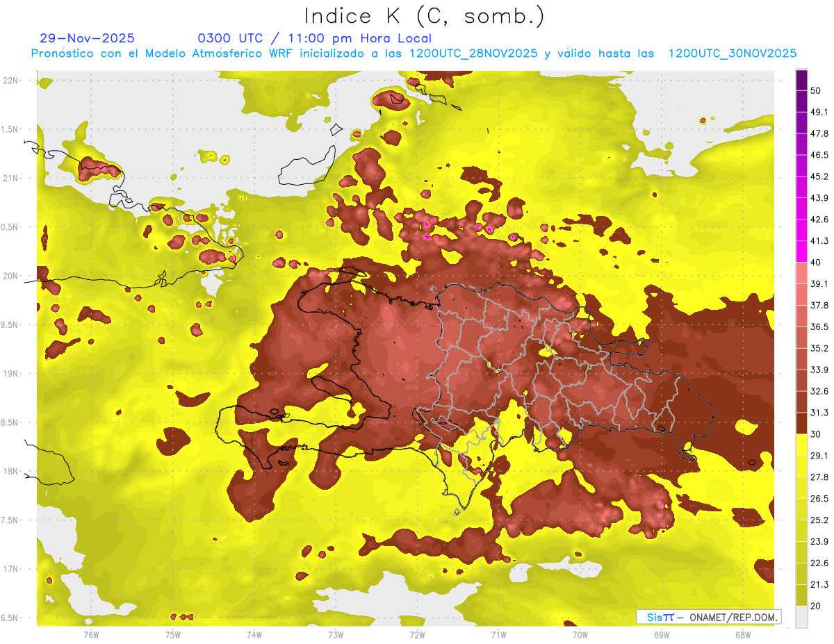The height and width of the screenshot is (644, 834).
Task: Click the colorbar value "43.9"
Action: pyautogui.click(x=819, y=198)
